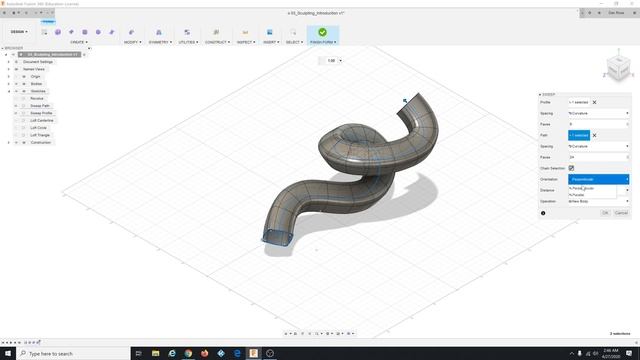This screenshot has width=640, height=360.
Task: Toggle visibility of the Construction folder
Action: [16, 142]
